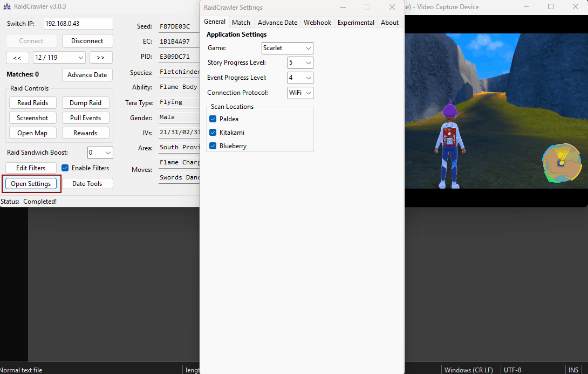Open the Advance Date settings tab
Viewport: 588px width, 374px height.
click(x=277, y=23)
